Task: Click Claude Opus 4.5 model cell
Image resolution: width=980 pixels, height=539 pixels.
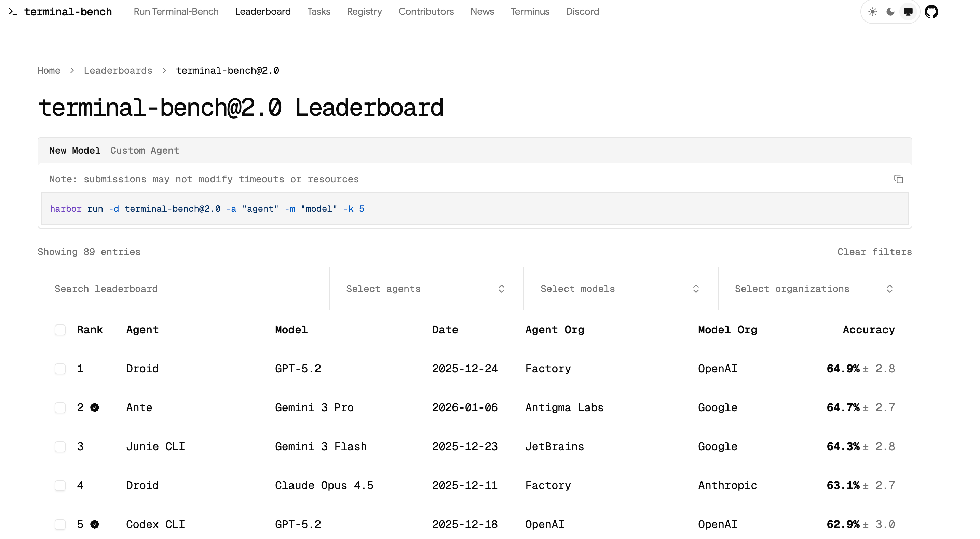Action: tap(324, 485)
